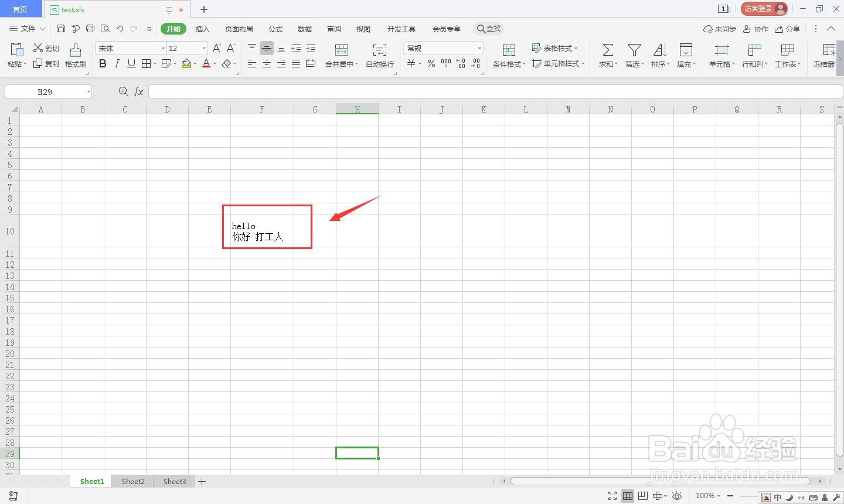Click the Find (查找) search button

click(x=489, y=29)
